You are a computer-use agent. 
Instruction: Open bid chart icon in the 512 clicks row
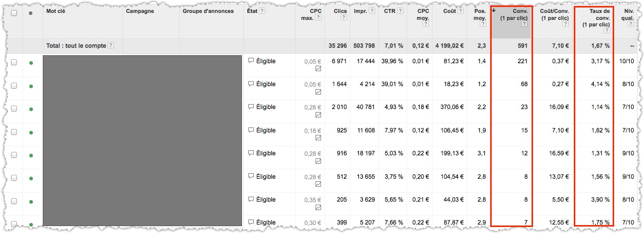318,184
